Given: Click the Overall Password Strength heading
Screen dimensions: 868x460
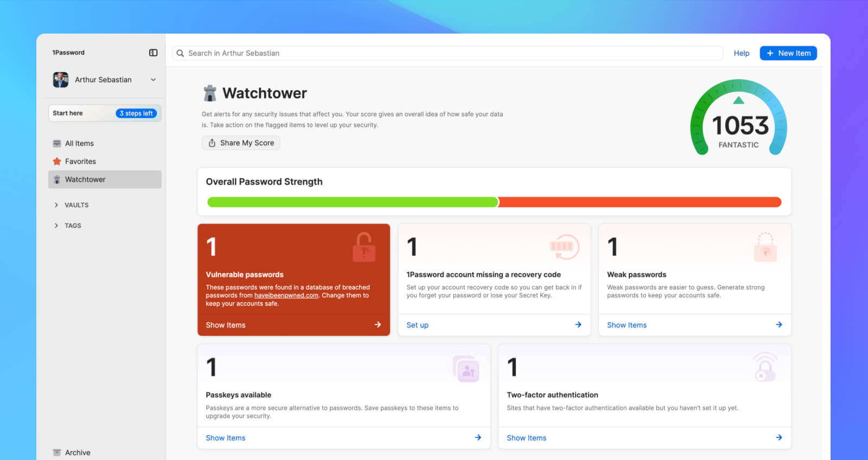Looking at the screenshot, I should click(x=264, y=182).
